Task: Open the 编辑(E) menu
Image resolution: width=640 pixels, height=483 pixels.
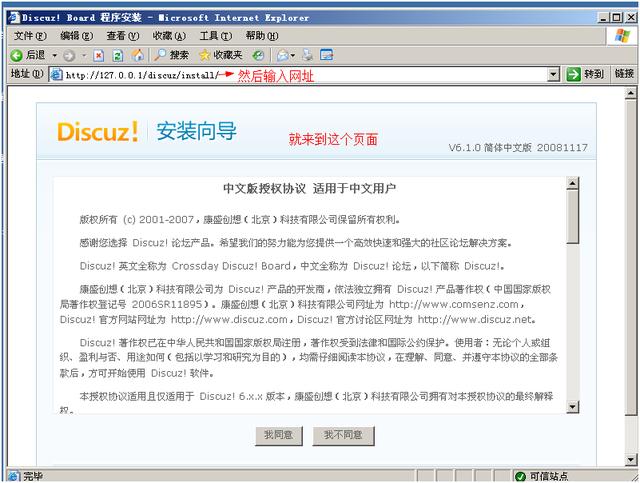Action: pos(76,36)
